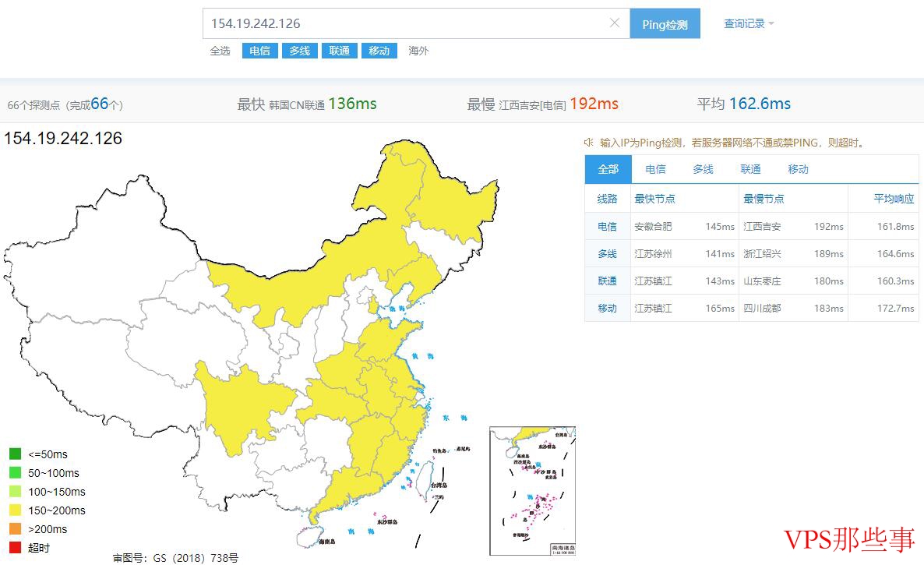The height and width of the screenshot is (565, 924).
Task: Switch to the 电信 tab in results table
Action: (x=655, y=169)
